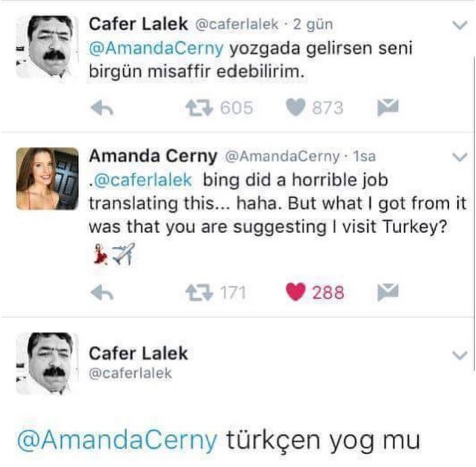Open Cafer Lalek name on bottom tweet

pos(138,353)
